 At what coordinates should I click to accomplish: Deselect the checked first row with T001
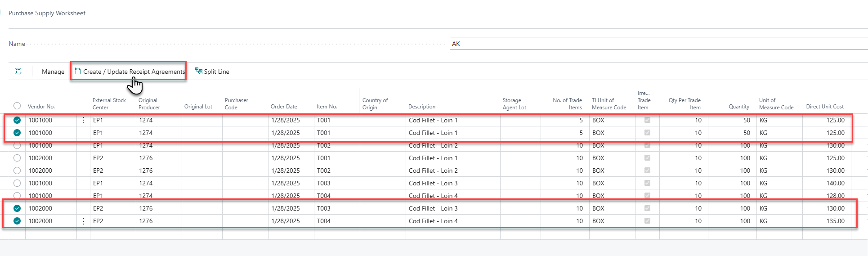point(17,120)
